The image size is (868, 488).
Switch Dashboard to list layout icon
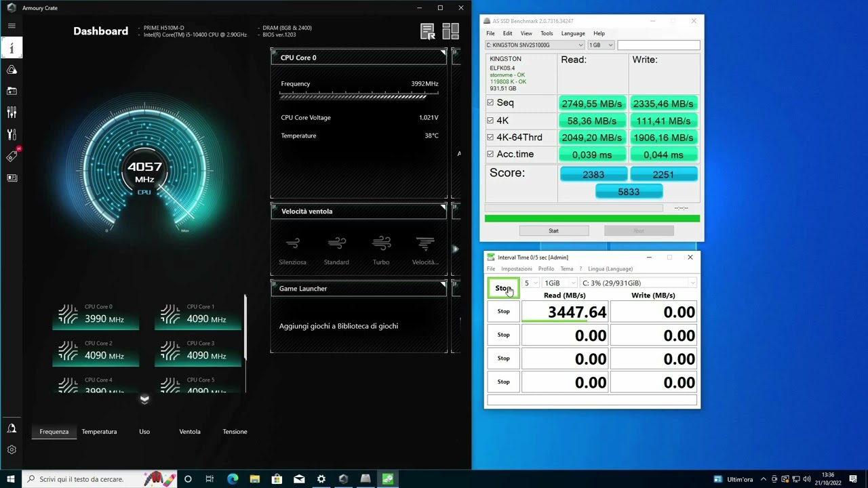click(428, 31)
